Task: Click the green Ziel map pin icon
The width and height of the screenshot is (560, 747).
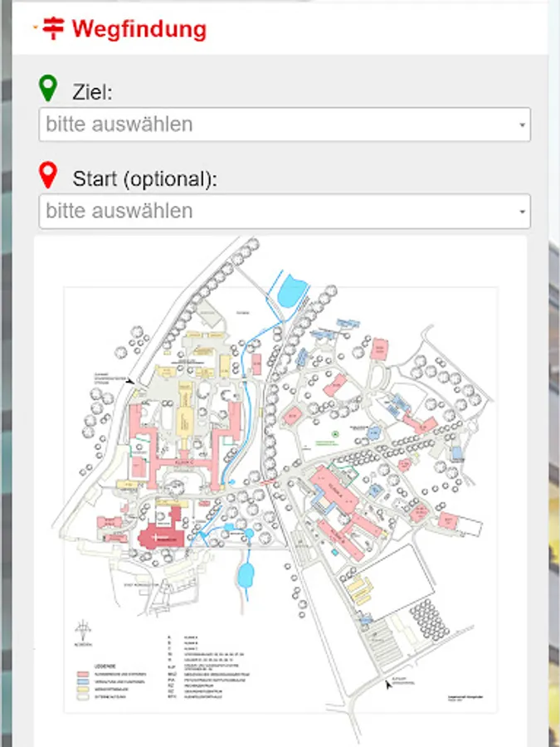Action: [x=47, y=88]
